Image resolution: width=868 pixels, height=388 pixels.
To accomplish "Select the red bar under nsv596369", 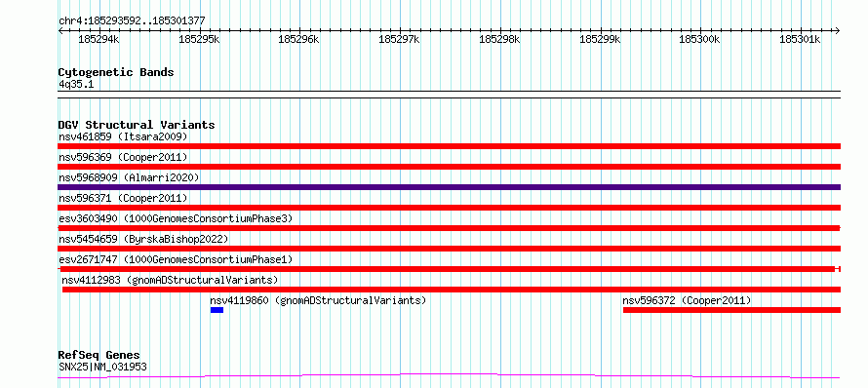I will coord(449,167).
